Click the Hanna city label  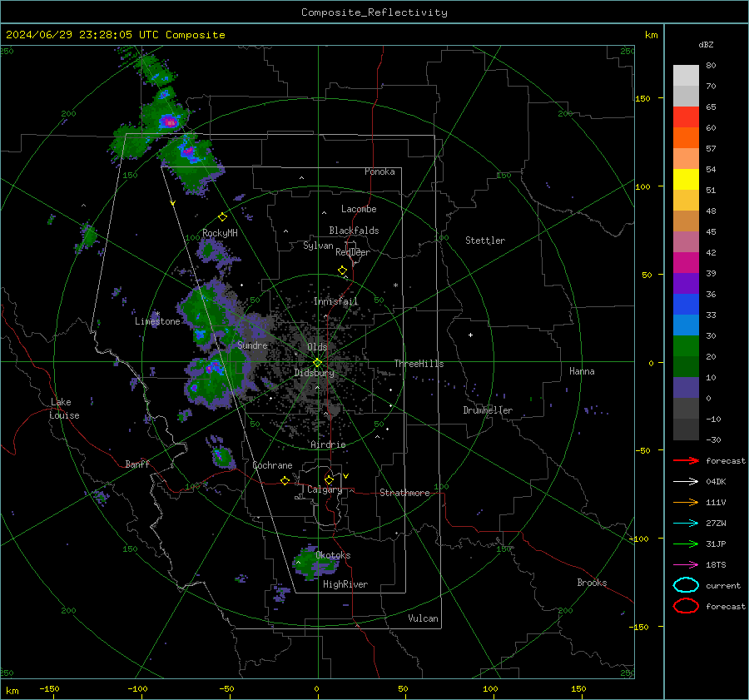(582, 371)
